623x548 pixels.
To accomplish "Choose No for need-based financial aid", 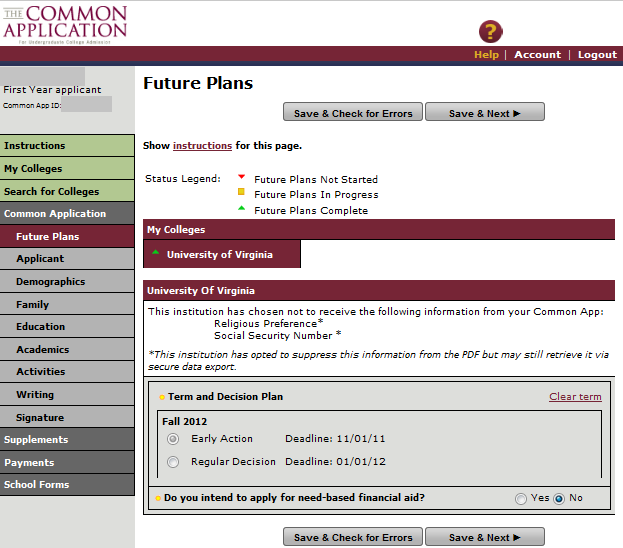I will pyautogui.click(x=559, y=498).
